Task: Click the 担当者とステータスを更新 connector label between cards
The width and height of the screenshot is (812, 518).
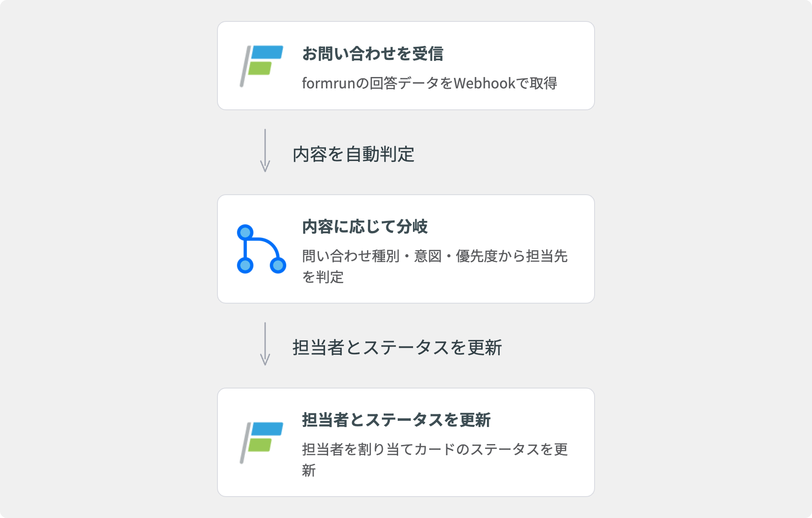Action: 397,347
